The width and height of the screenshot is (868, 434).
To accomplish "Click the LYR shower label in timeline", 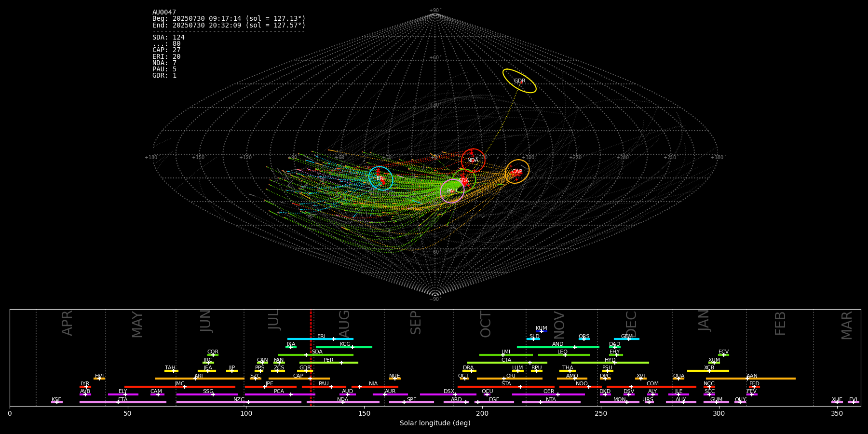I will coord(85,384).
